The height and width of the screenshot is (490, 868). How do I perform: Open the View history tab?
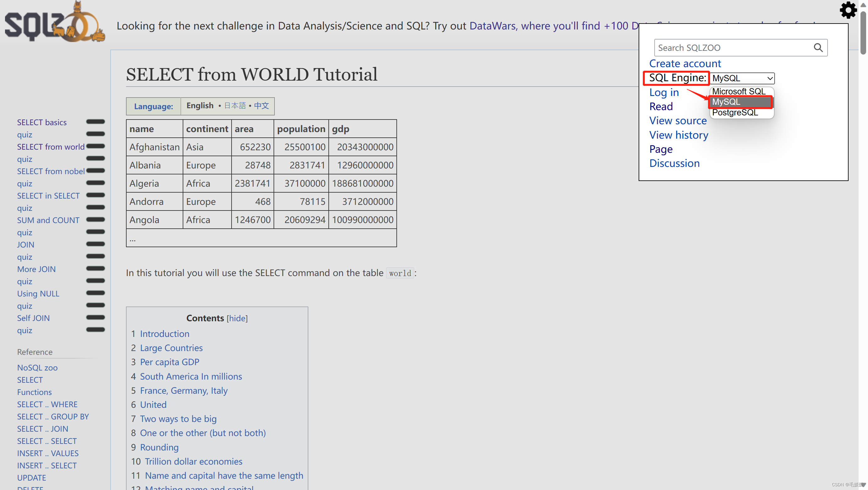pyautogui.click(x=678, y=135)
